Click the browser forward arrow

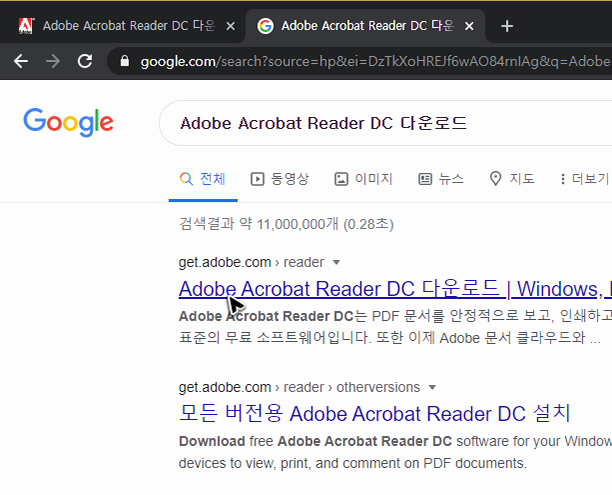click(53, 61)
